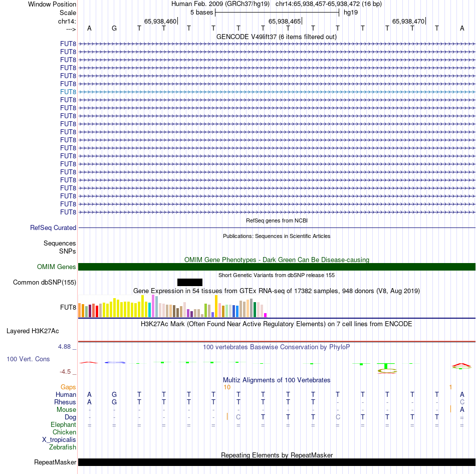The image size is (476, 474).
Task: Click the black Common dbSNP variant box
Action: 190,283
